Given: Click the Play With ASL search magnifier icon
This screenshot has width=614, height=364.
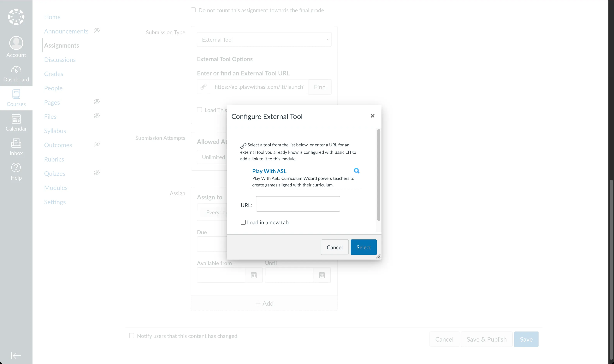Looking at the screenshot, I should [x=357, y=171].
